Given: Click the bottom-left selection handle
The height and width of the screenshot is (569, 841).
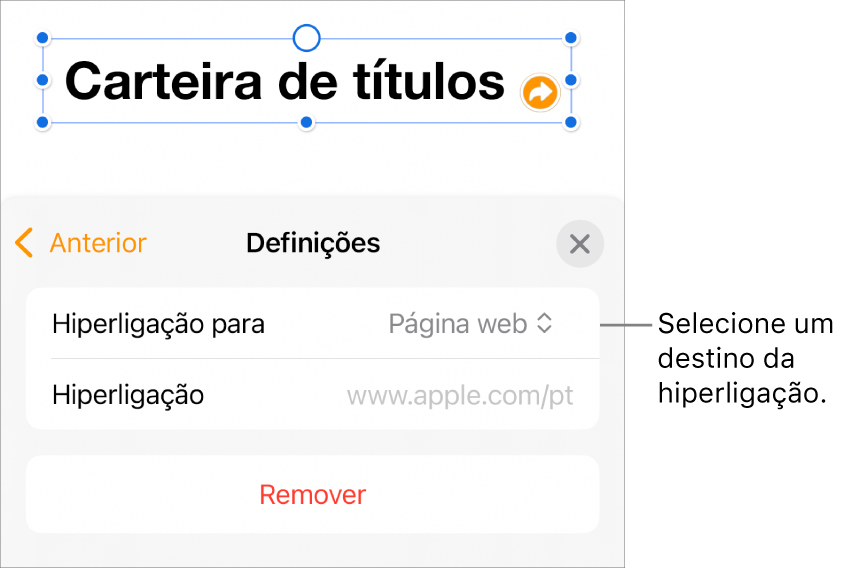Looking at the screenshot, I should tap(43, 123).
